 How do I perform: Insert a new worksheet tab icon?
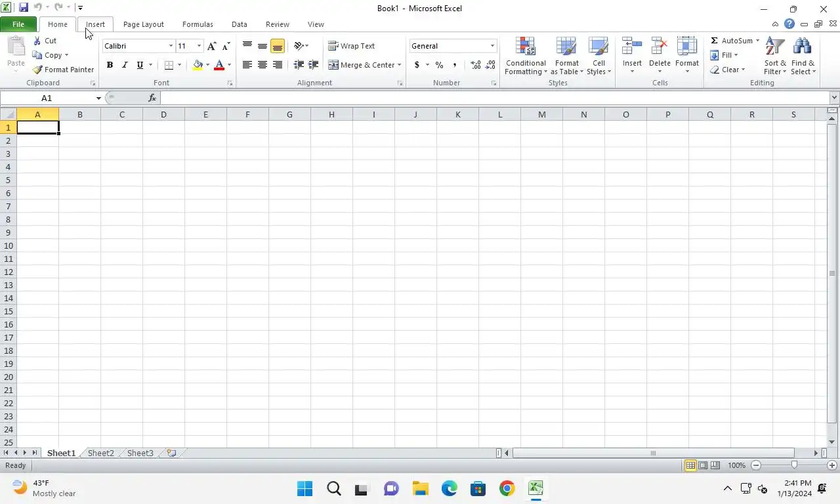coord(172,453)
